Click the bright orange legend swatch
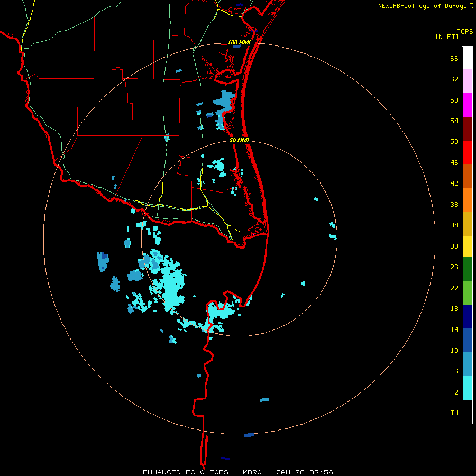Screen dimensions: 476x476 pos(467,200)
